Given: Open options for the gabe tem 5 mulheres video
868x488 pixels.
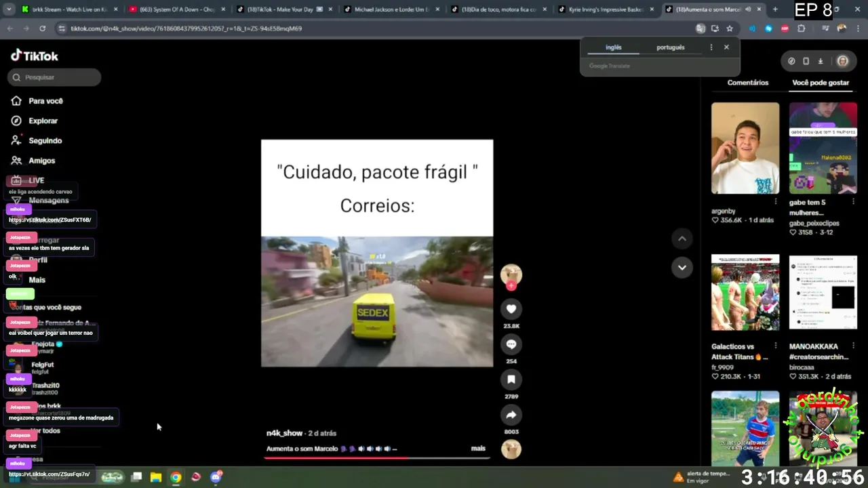Looking at the screenshot, I should [x=854, y=202].
